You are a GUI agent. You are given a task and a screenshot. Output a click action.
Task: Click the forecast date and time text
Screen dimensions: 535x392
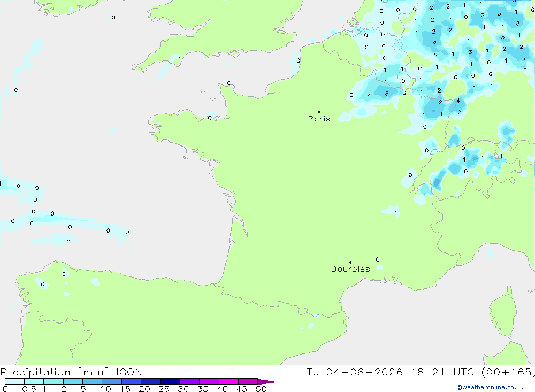tap(421, 372)
